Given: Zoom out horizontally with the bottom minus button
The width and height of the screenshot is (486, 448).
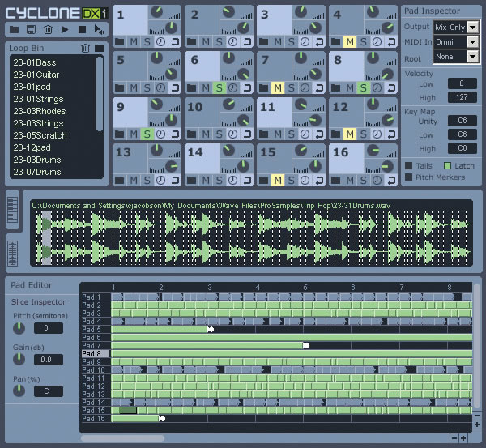Looking at the screenshot, I should click(x=454, y=438).
